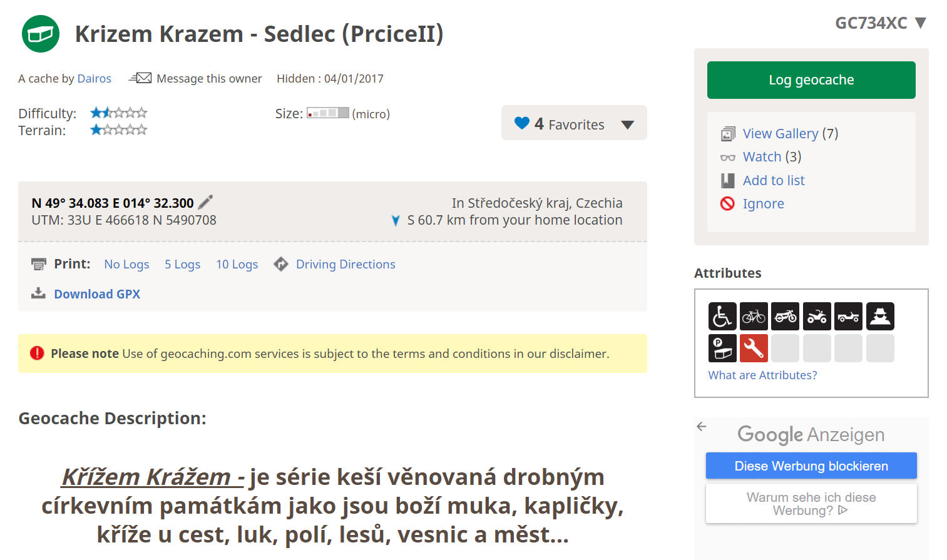Click the green traditional cache type icon
This screenshot has width=947, height=560.
pyautogui.click(x=41, y=34)
